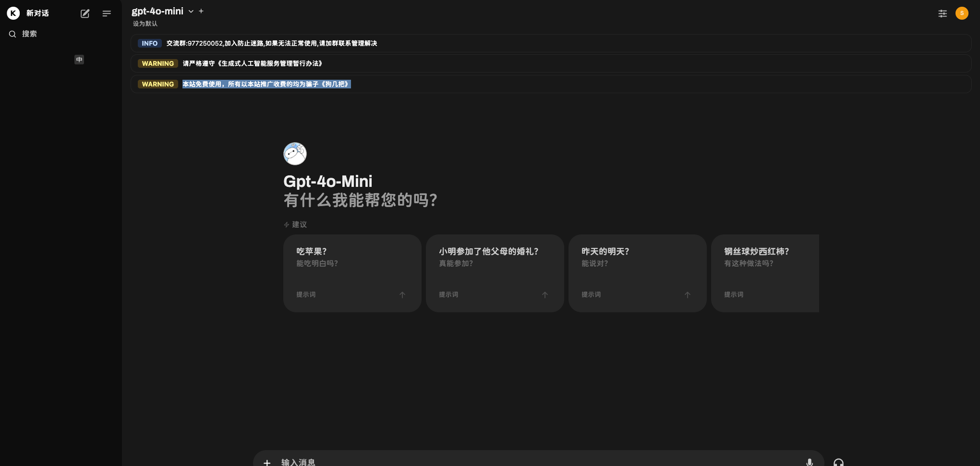This screenshot has width=980, height=466.
Task: Click the 中 language indicator badge
Action: coord(79,60)
